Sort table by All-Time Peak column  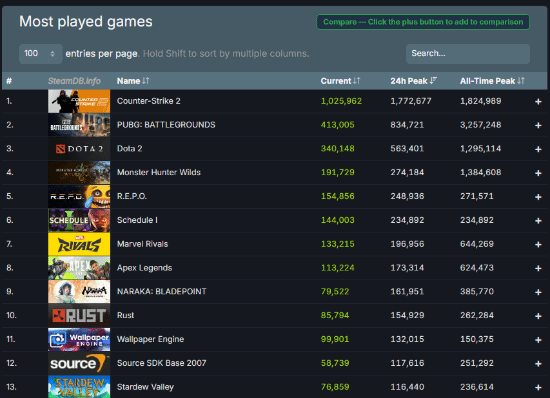click(492, 81)
